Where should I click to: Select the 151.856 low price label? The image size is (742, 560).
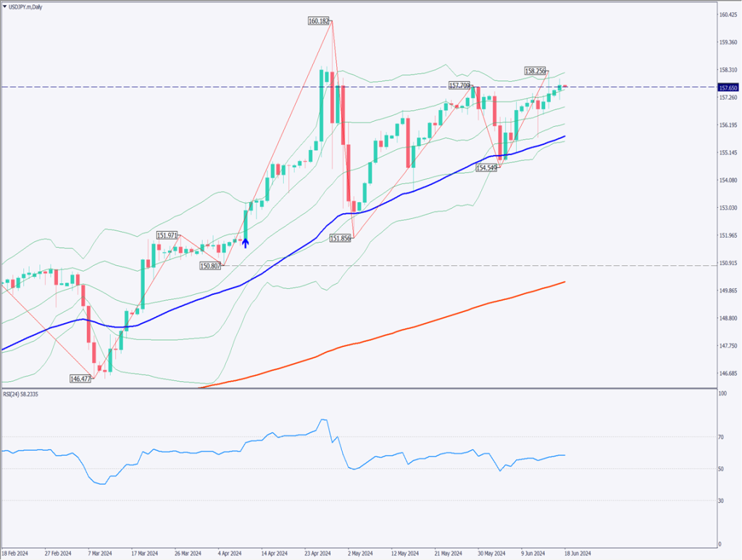341,238
